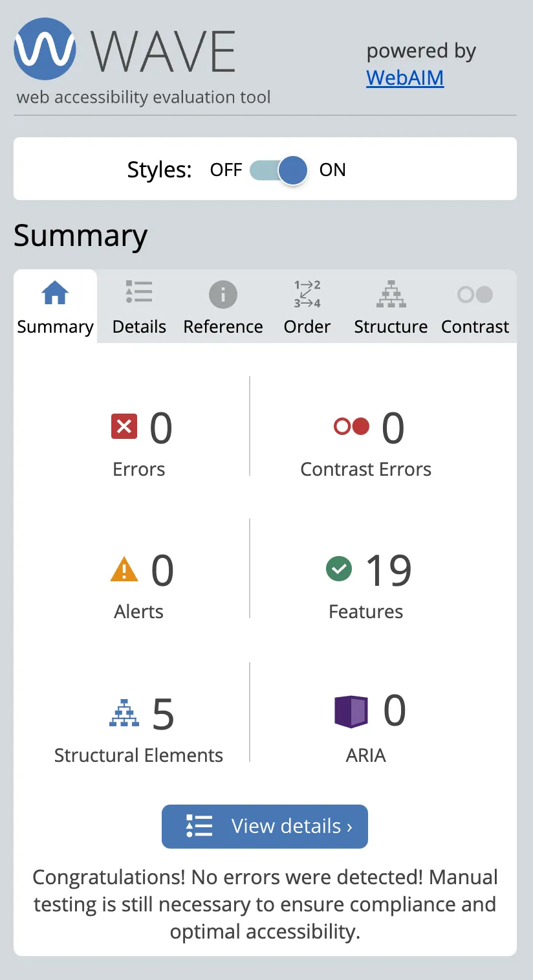Switch to the Structure tab

[x=391, y=327]
